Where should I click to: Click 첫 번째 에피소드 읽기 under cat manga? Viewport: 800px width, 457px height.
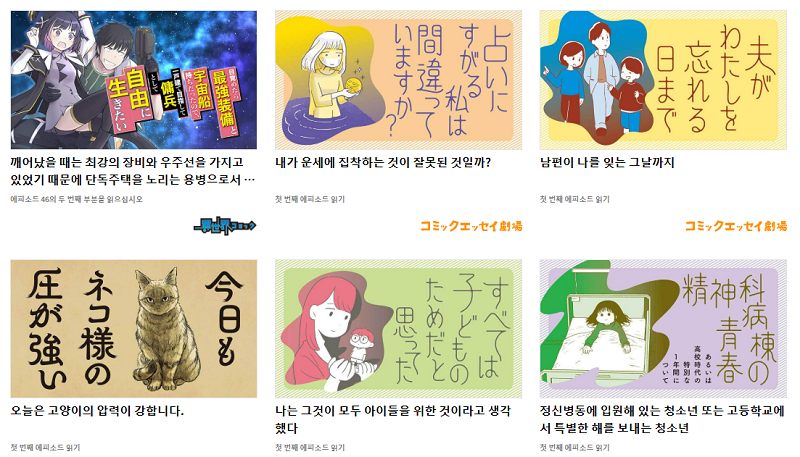(x=45, y=448)
